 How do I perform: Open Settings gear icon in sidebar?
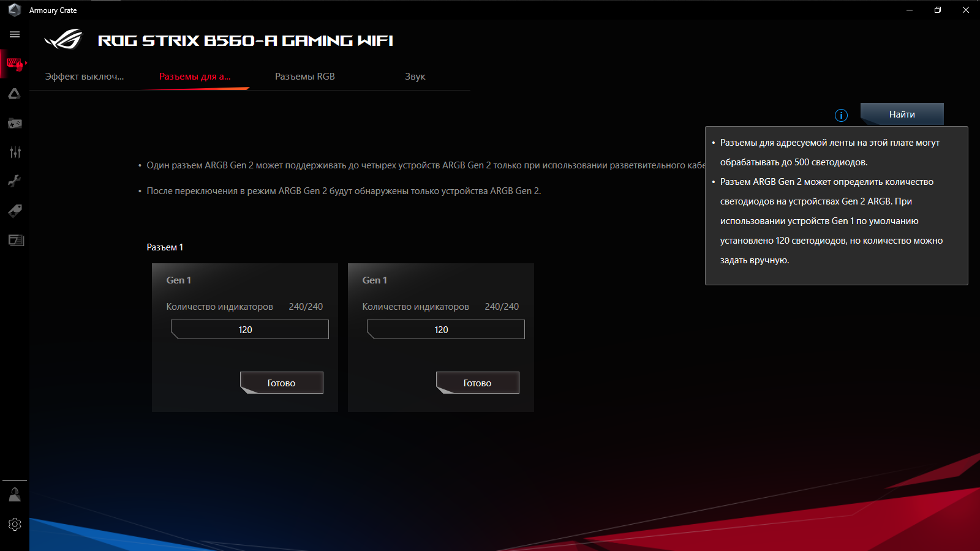tap(15, 525)
